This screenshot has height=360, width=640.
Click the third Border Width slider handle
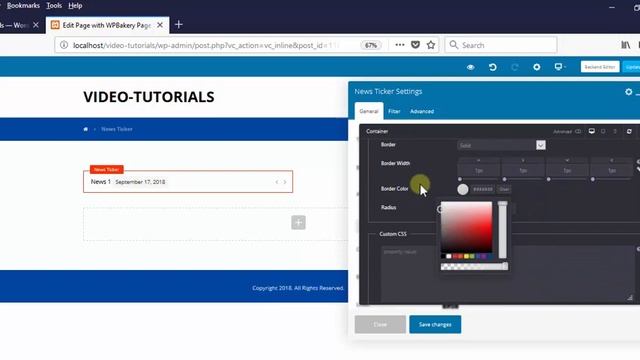pyautogui.click(x=549, y=179)
